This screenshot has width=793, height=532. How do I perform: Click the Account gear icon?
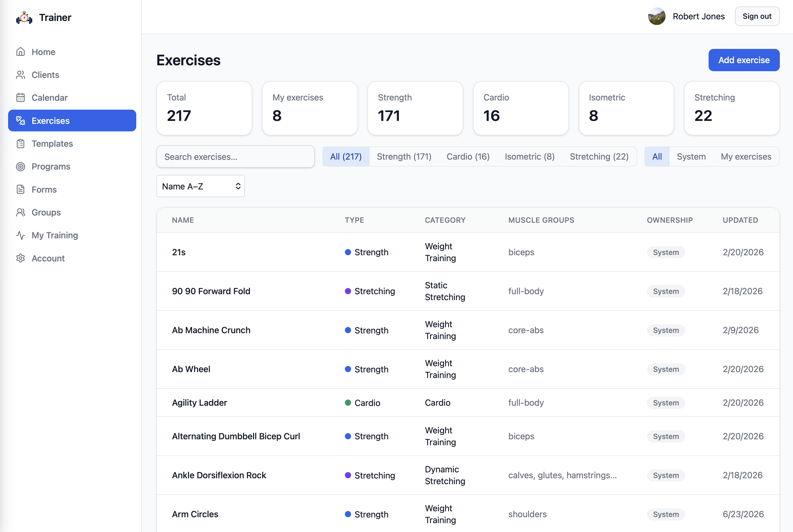tap(21, 258)
